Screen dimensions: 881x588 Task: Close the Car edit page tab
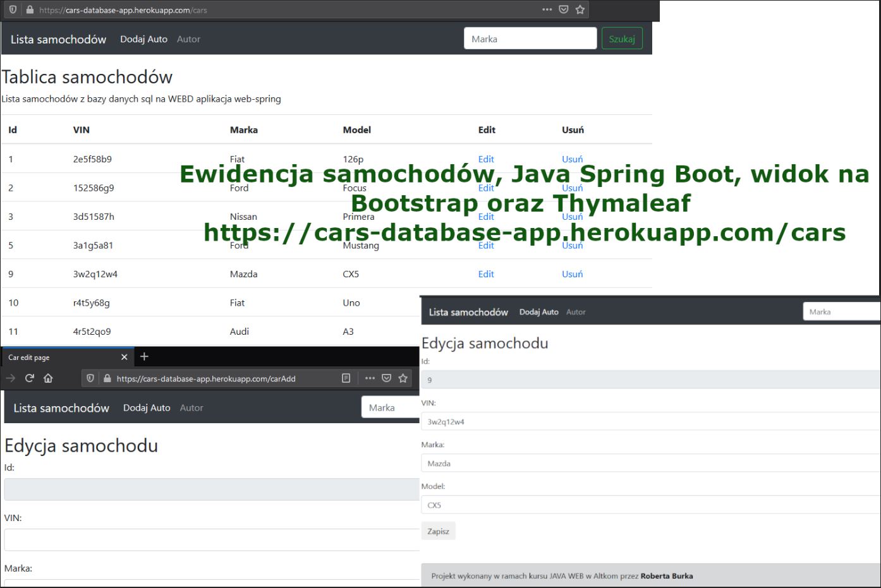[x=124, y=357]
